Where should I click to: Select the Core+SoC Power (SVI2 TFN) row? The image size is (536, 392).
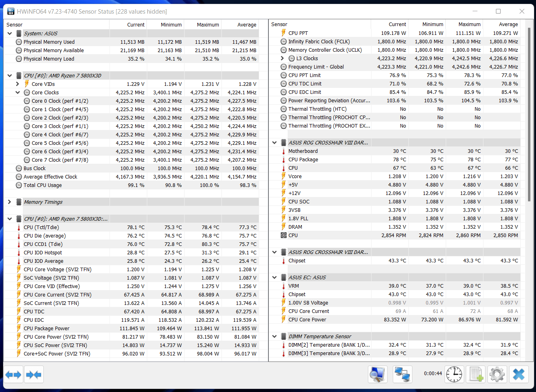(131, 354)
